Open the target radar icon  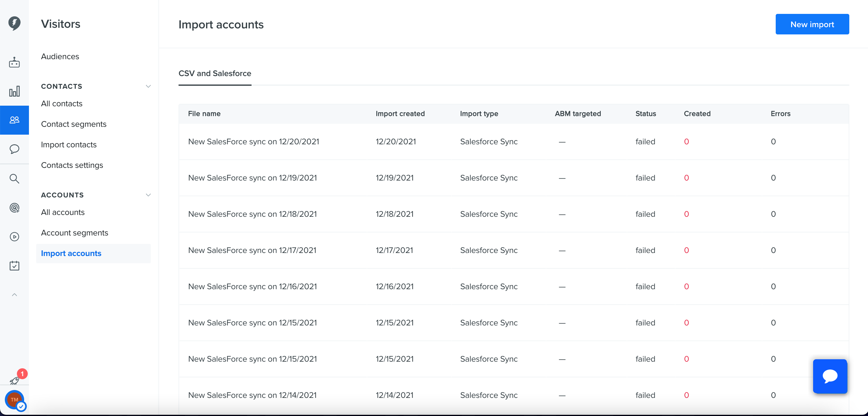[x=14, y=207]
